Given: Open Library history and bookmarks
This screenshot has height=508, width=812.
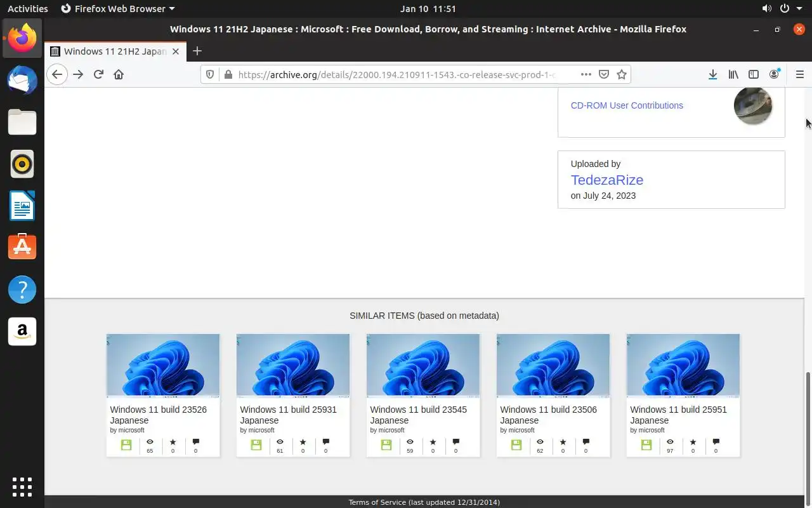Looking at the screenshot, I should pyautogui.click(x=733, y=74).
